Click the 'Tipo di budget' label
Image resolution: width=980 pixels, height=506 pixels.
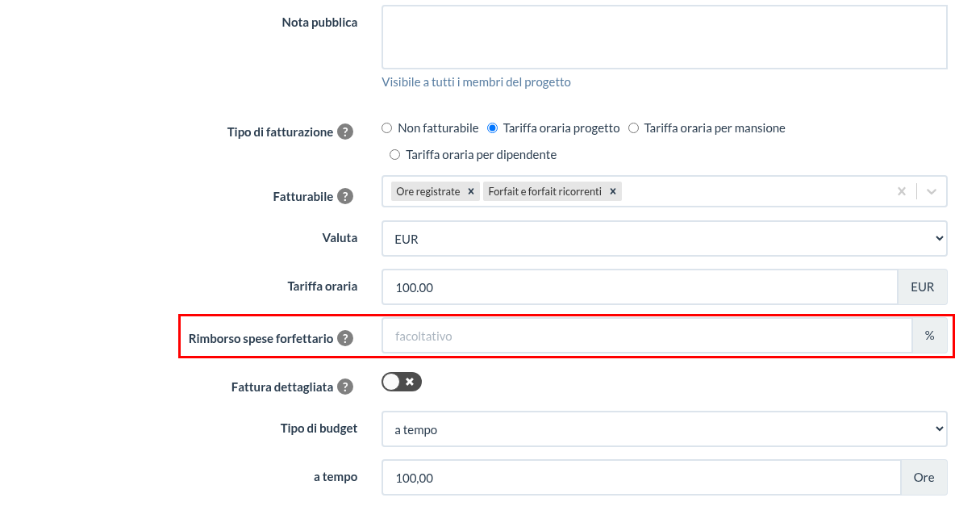pos(319,429)
